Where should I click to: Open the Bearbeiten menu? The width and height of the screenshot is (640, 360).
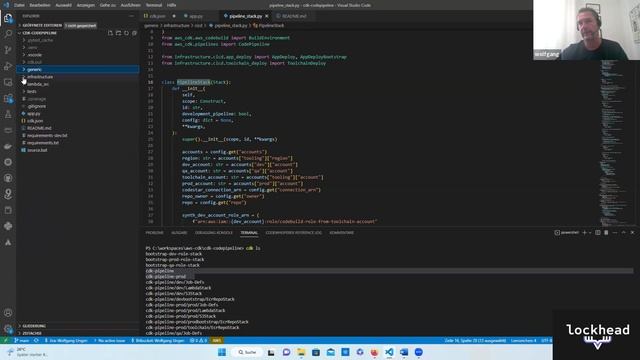(40, 5)
